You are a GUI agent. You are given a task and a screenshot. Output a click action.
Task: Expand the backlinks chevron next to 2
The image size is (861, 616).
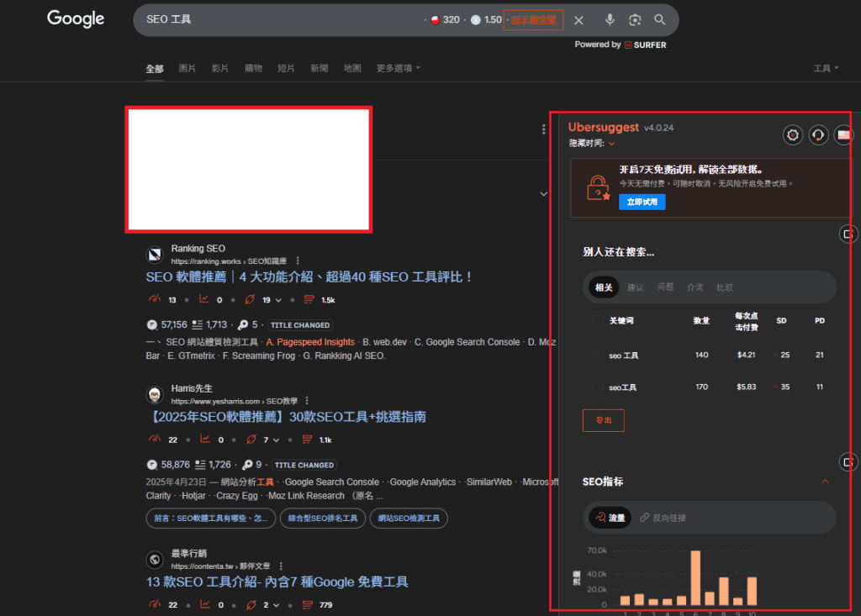coord(276,606)
